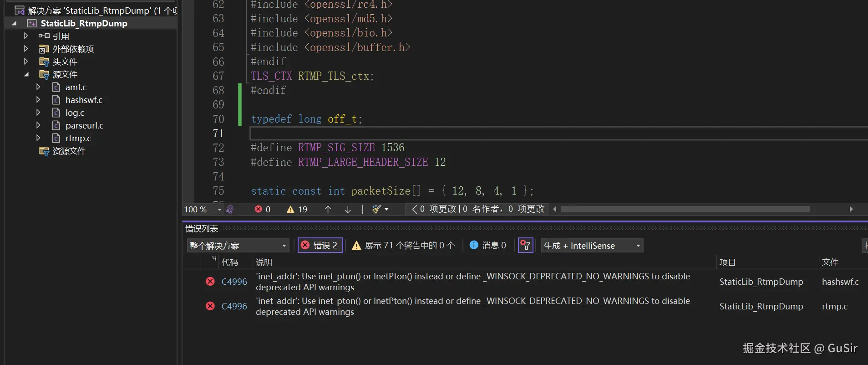Viewport: 868px width, 365px height.
Task: Select the inet_addr error for rtmp.c
Action: [x=473, y=306]
